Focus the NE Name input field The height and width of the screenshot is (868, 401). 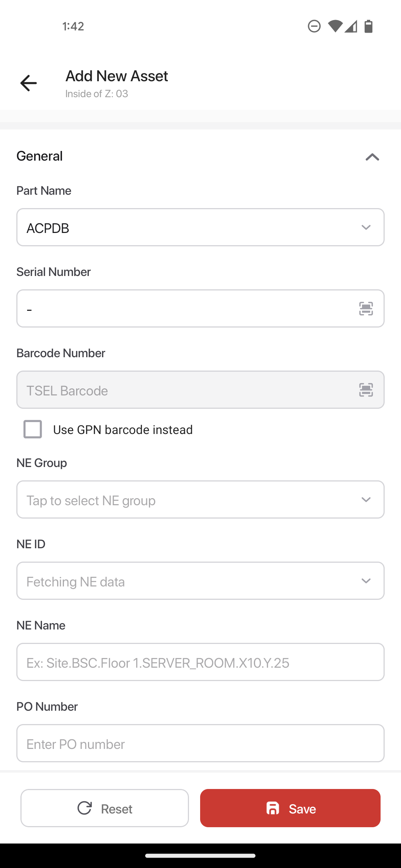point(200,662)
